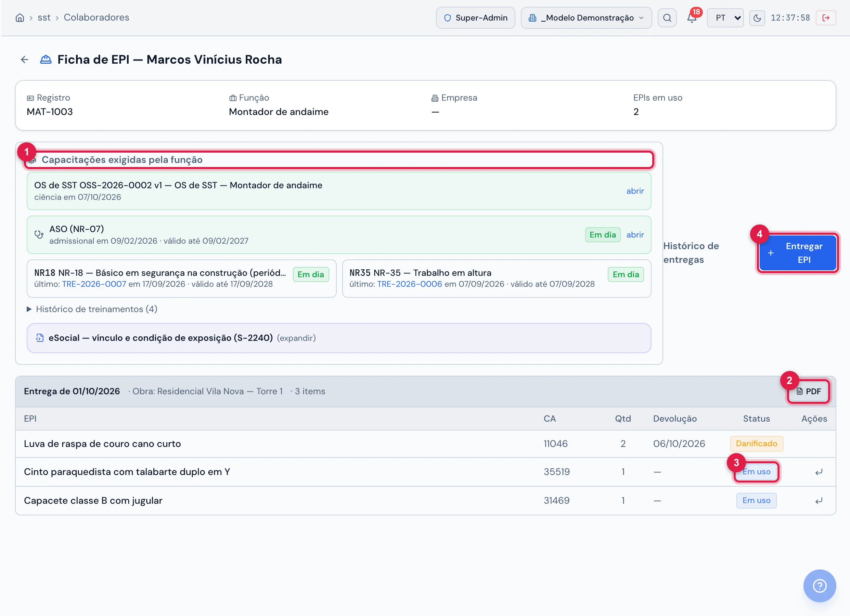The height and width of the screenshot is (616, 850).
Task: Go to home via house icon
Action: (20, 17)
